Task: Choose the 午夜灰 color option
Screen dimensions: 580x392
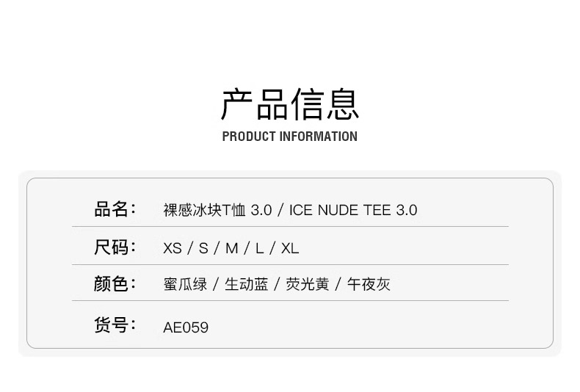Action: [x=369, y=285]
